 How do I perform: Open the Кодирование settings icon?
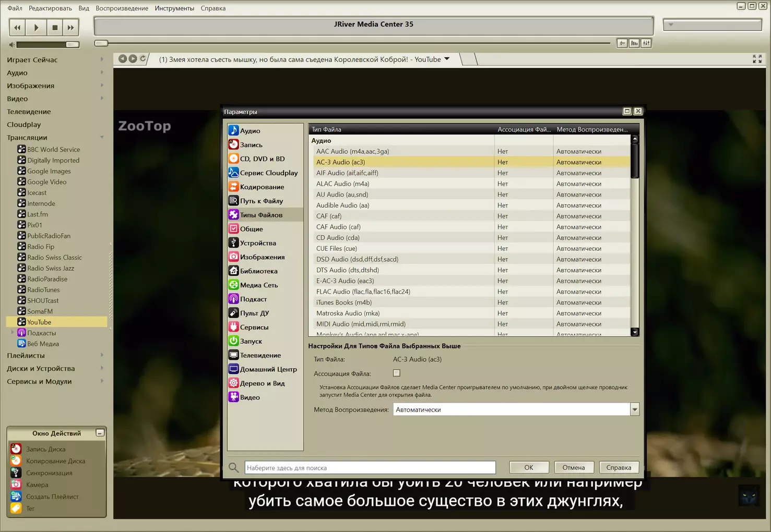coord(233,187)
